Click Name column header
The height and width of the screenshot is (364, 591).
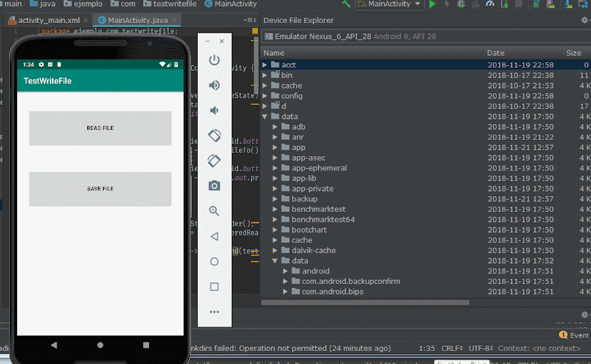tap(372, 52)
